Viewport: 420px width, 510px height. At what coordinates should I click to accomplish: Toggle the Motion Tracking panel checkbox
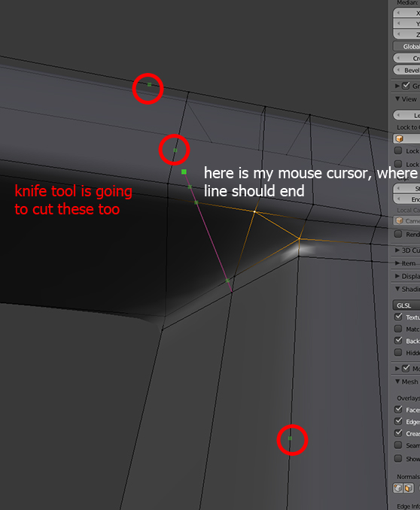406,369
